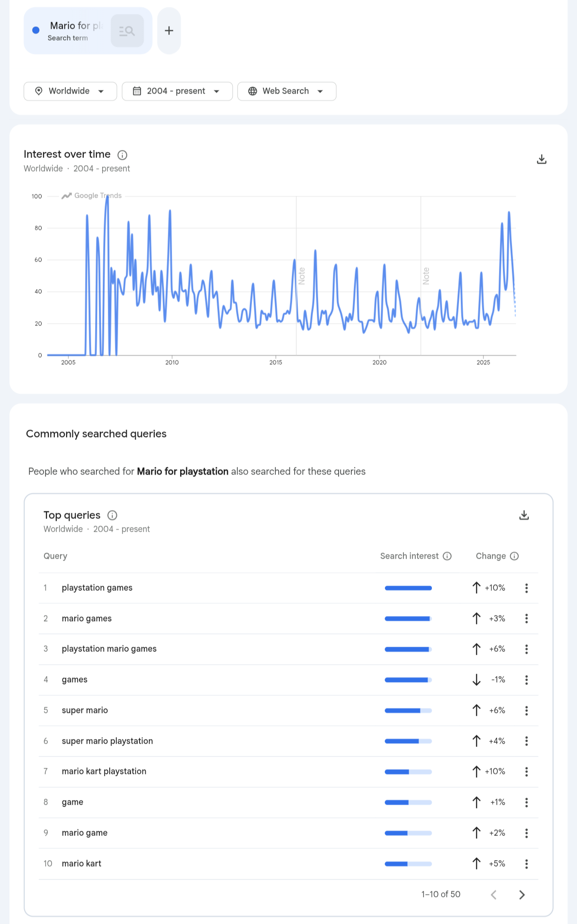
Task: Open more options for mario kart row
Action: (526, 864)
